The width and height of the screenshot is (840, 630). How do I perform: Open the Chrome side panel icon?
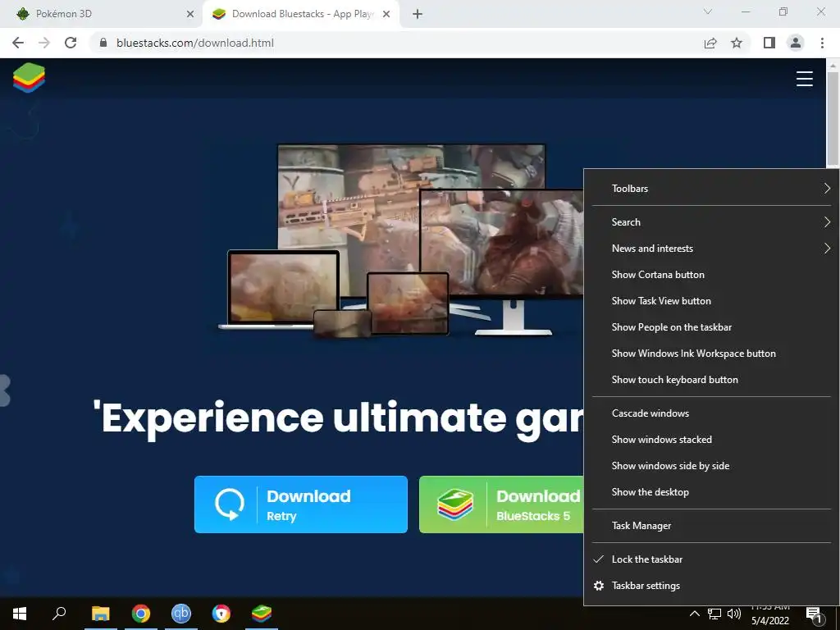point(769,43)
